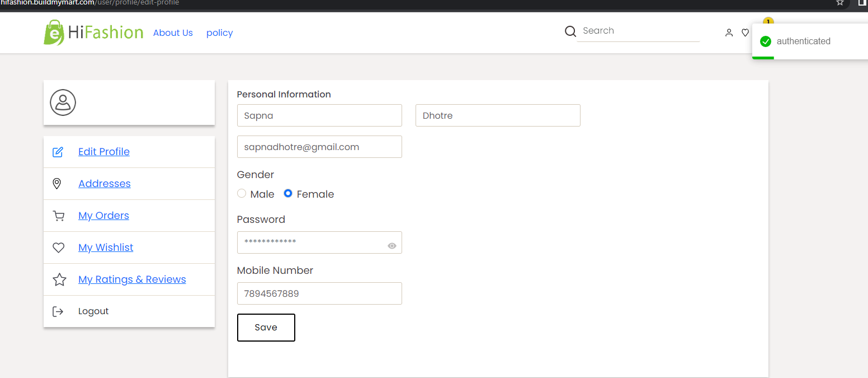Viewport: 868px width, 378px height.
Task: Click the Password input field
Action: [x=319, y=242]
